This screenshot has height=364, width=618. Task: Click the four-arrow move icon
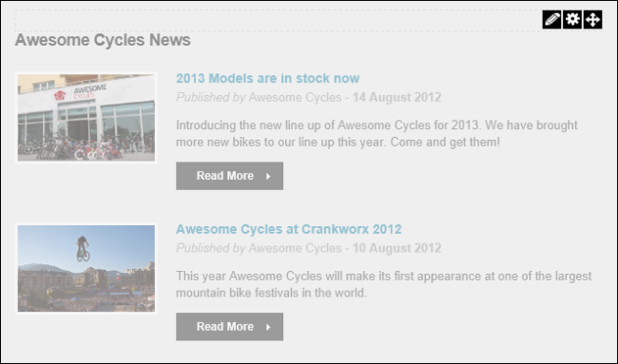point(592,19)
